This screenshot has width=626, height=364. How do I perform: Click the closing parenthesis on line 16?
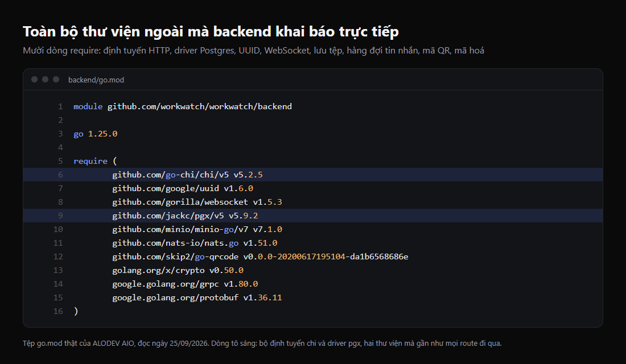pyautogui.click(x=76, y=311)
